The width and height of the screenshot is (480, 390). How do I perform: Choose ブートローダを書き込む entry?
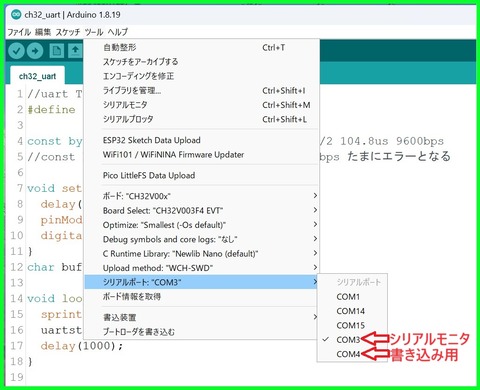tap(201, 332)
